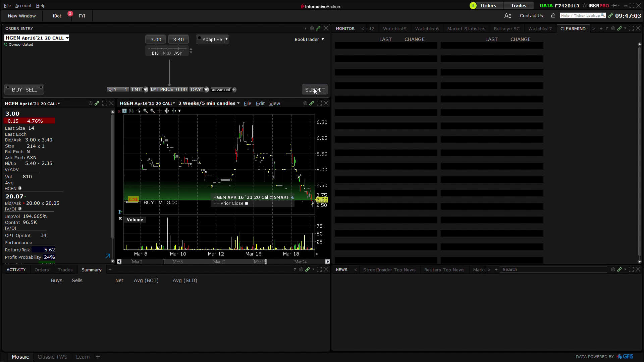Click the Help / Ticker Lookup field
Screen dimensions: 644x362
(x=583, y=16)
